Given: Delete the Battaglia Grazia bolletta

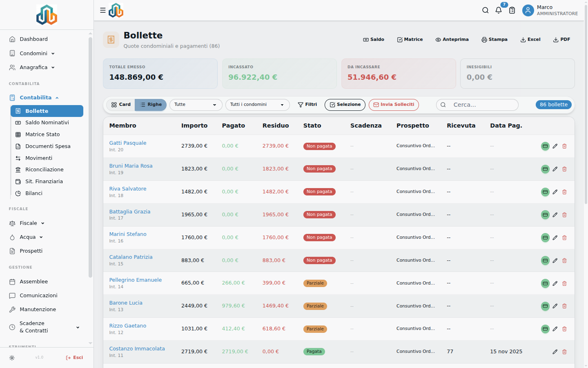Looking at the screenshot, I should click(x=564, y=215).
